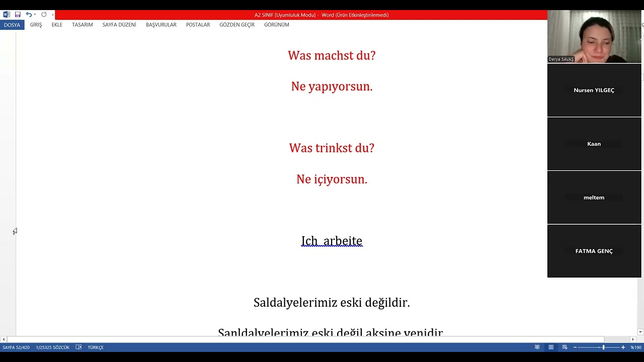644x362 pixels.
Task: Click the text 'Was machst du?'
Action: 332,56
